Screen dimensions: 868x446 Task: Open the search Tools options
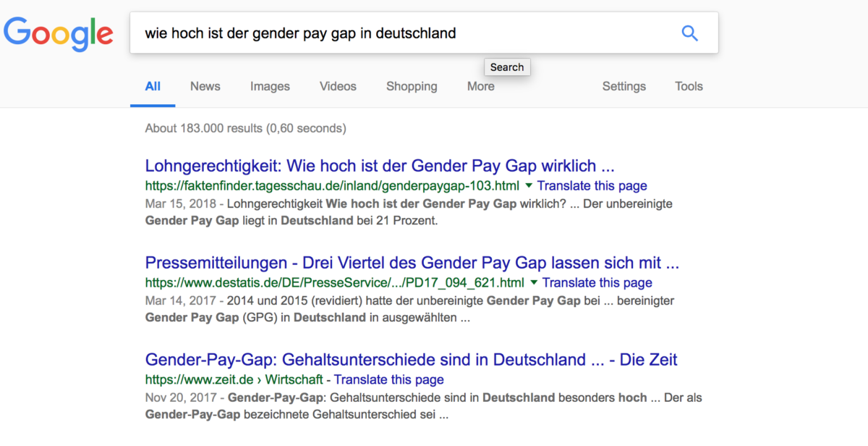(689, 86)
